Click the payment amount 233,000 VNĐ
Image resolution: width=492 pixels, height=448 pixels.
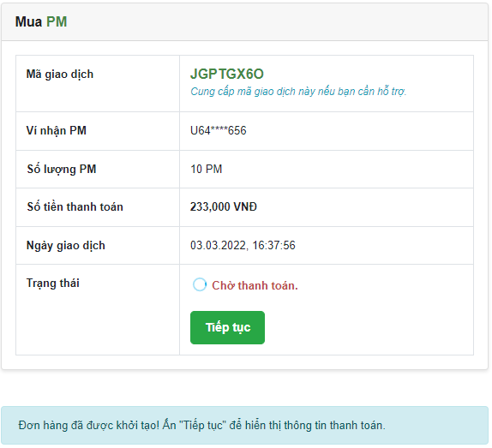tap(224, 206)
